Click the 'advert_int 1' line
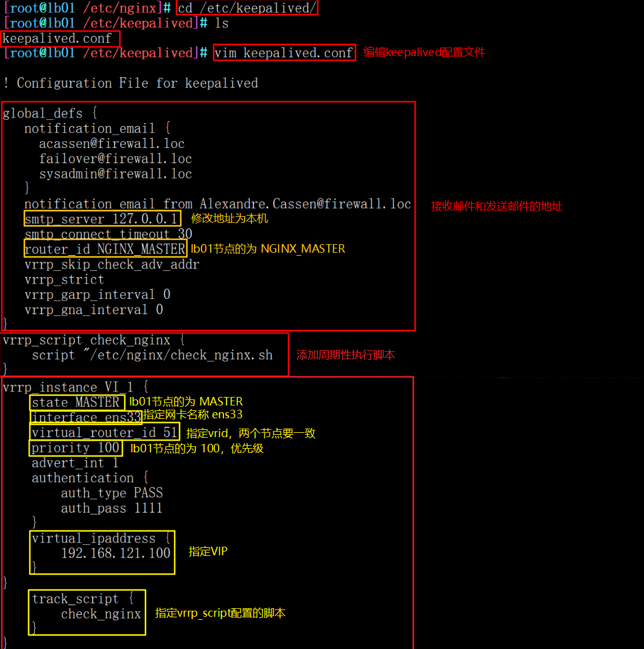The height and width of the screenshot is (649, 644). coord(75,463)
